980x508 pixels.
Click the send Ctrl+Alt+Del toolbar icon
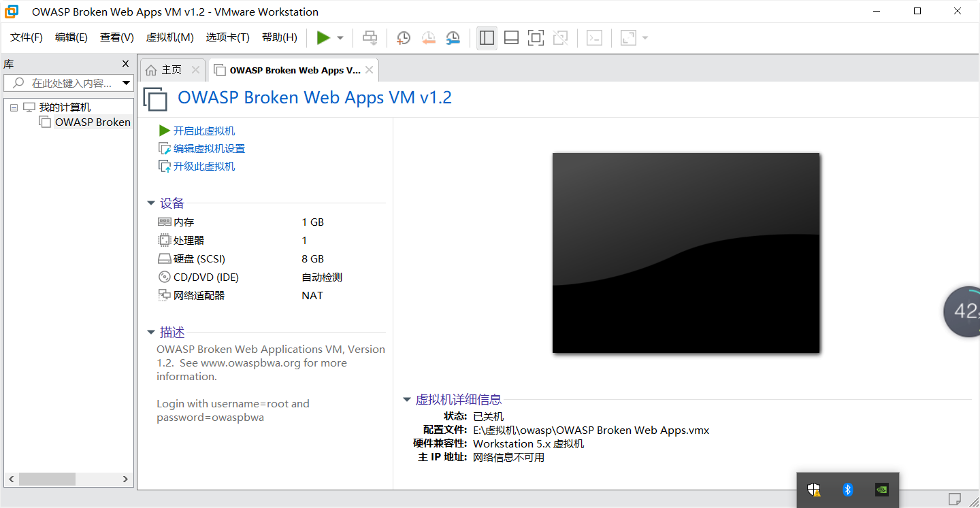370,38
